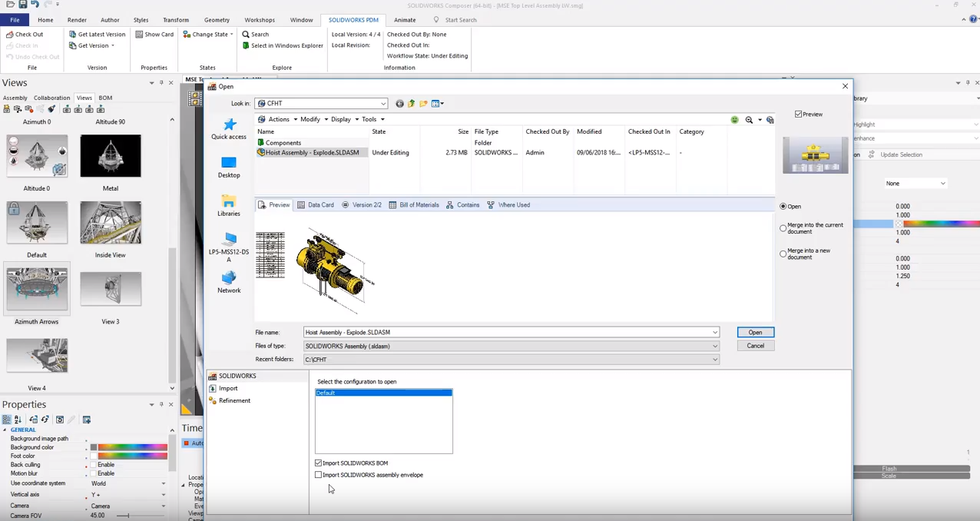The height and width of the screenshot is (521, 980).
Task: Select Hoist Assembly - Explode.SLDASM file
Action: point(312,153)
